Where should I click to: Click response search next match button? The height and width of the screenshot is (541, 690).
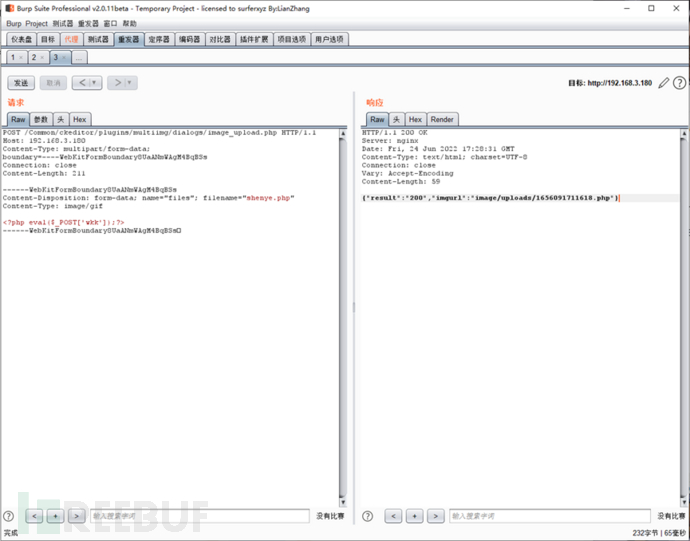435,516
